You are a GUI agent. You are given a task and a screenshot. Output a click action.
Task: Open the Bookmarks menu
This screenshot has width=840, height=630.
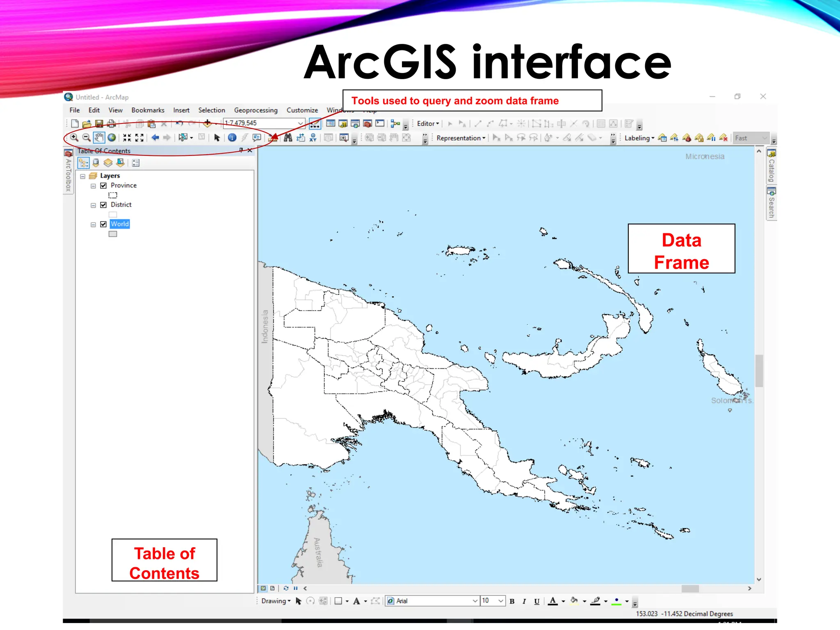[x=148, y=110]
